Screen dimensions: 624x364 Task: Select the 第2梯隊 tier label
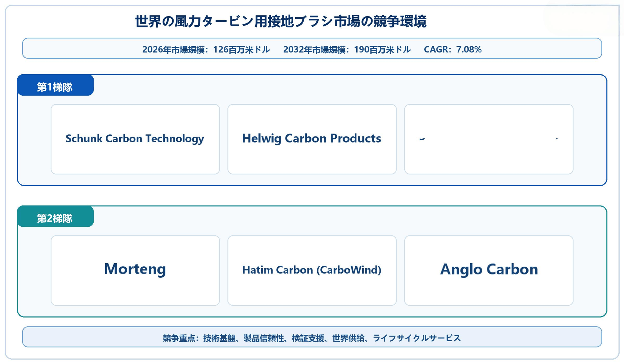coord(56,217)
